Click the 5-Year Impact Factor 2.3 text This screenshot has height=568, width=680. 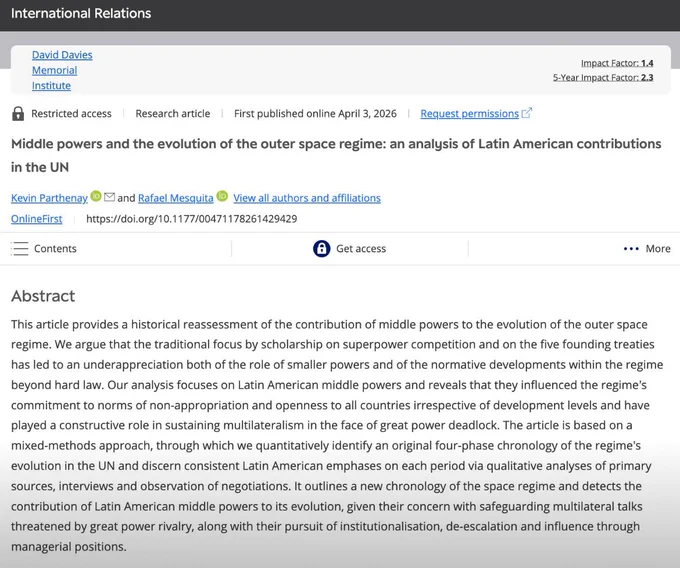tap(603, 78)
